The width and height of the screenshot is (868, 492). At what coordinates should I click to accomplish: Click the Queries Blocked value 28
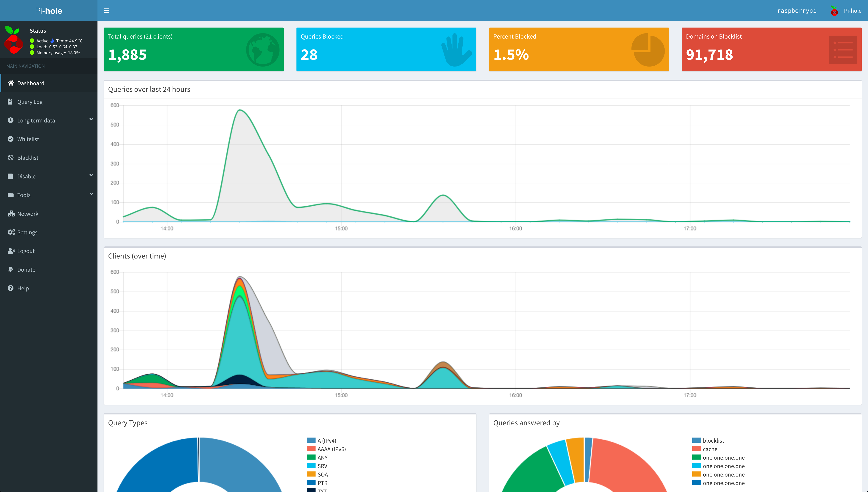point(309,55)
